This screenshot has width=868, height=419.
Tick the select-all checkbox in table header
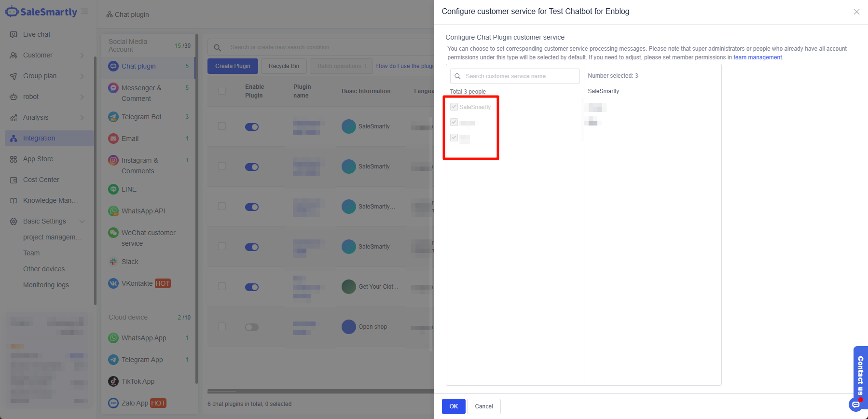click(222, 91)
